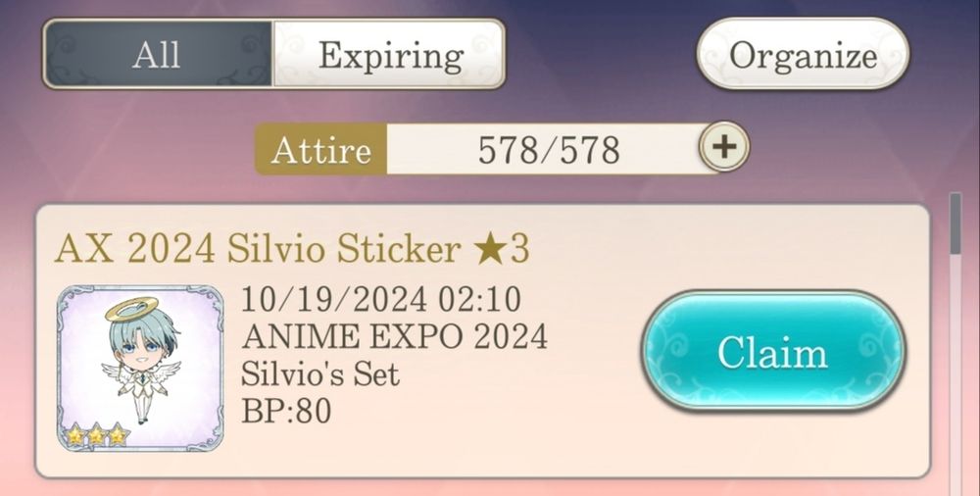The image size is (980, 496).
Task: Click the Silvio's Set label
Action: coord(320,373)
